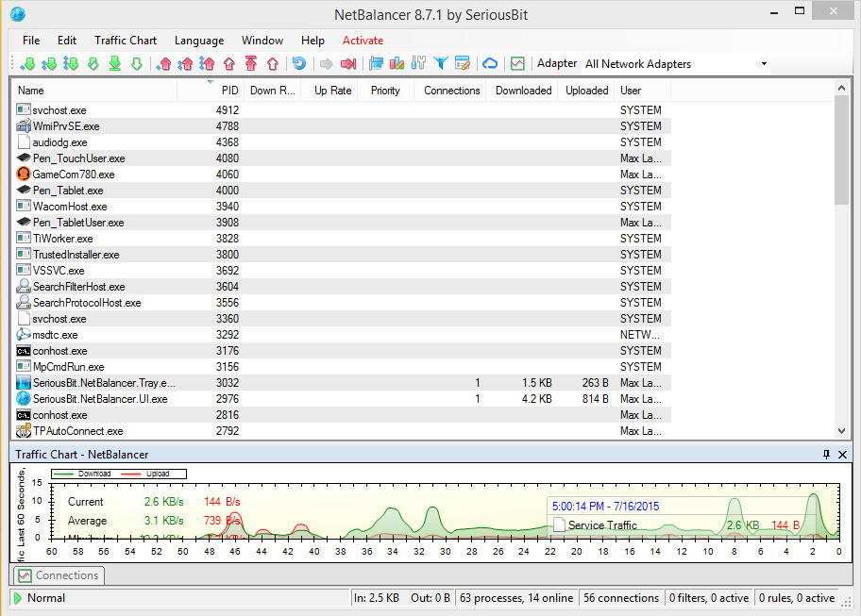861x616 pixels.
Task: Click the bar chart statistics icon in the toolbar
Action: (x=399, y=63)
